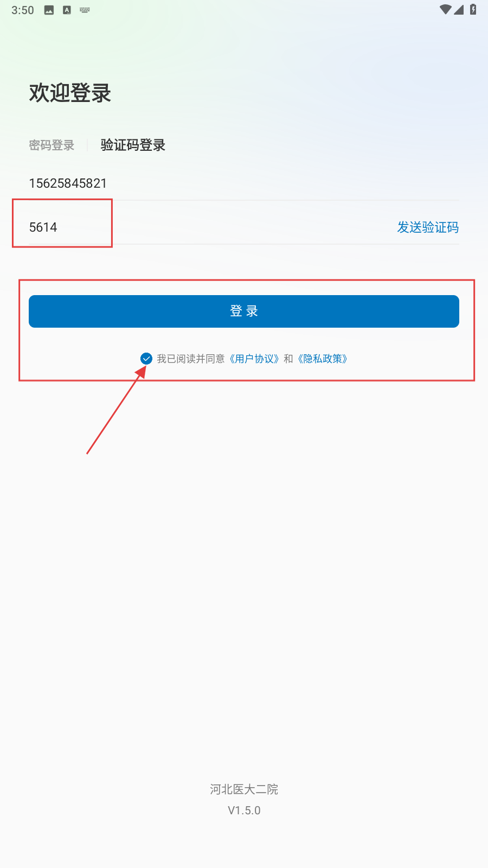The height and width of the screenshot is (868, 488).
Task: Tap the keyboard notification icon in status bar
Action: [x=85, y=10]
